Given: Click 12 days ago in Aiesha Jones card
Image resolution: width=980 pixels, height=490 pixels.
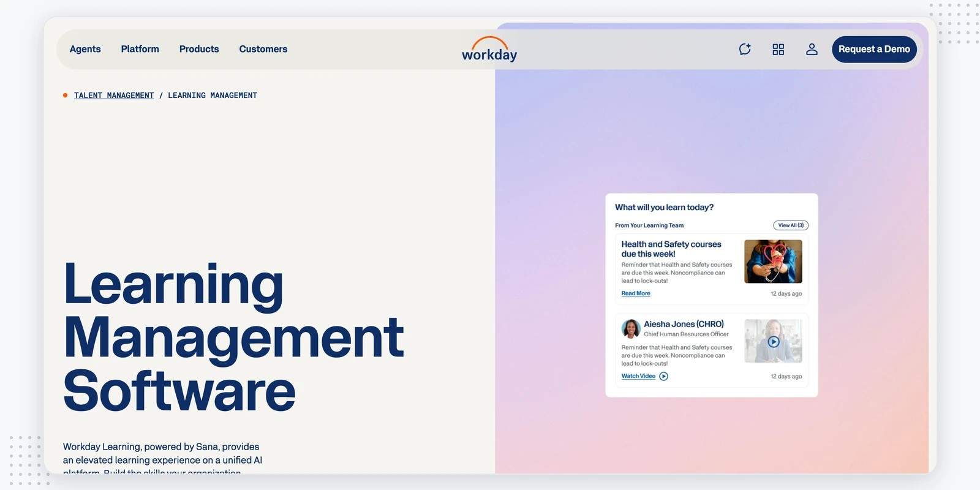Looking at the screenshot, I should [786, 377].
